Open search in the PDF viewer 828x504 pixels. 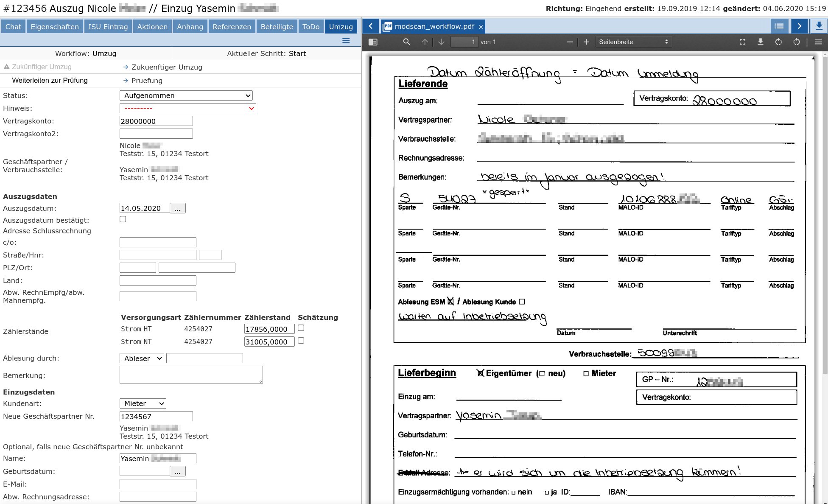click(x=406, y=42)
